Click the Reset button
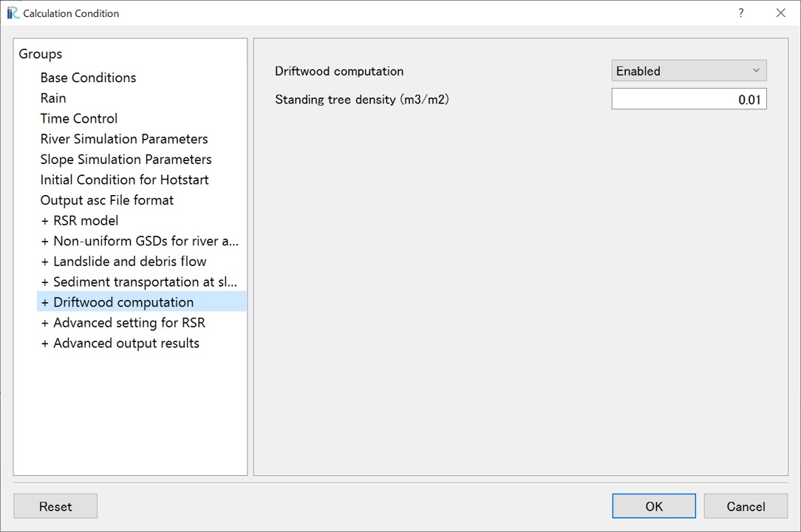This screenshot has width=801, height=532. pyautogui.click(x=55, y=506)
